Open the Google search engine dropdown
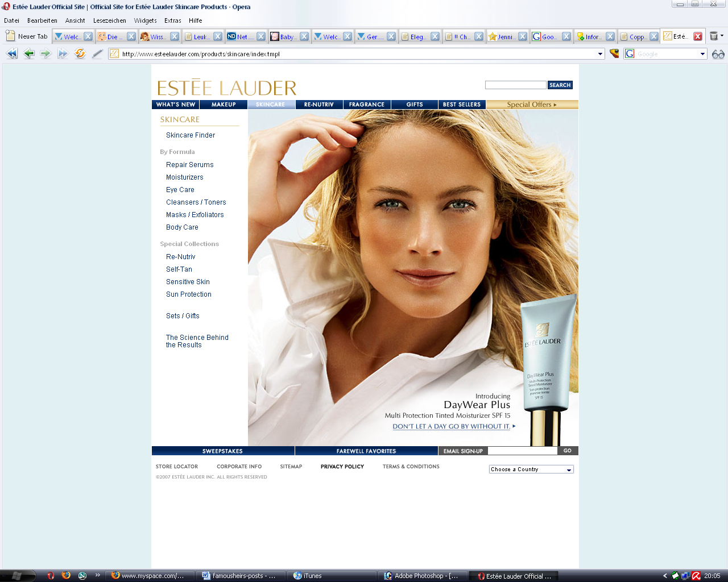 702,54
